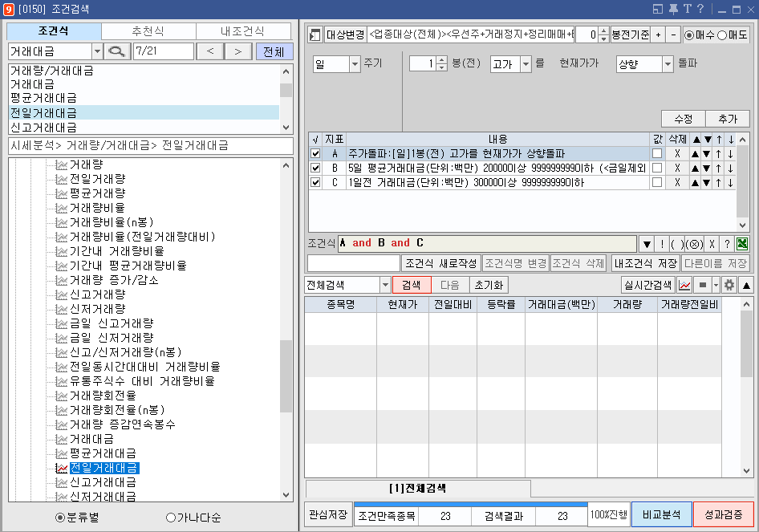Click the 실시간검색 button

point(647,285)
